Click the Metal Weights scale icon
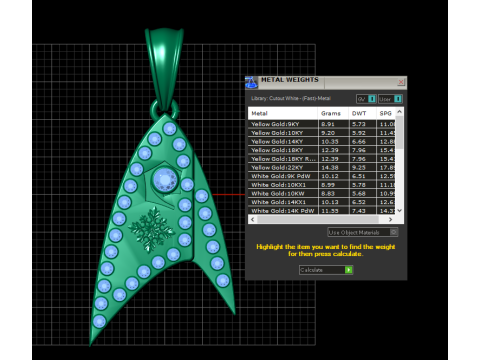 pos(252,82)
